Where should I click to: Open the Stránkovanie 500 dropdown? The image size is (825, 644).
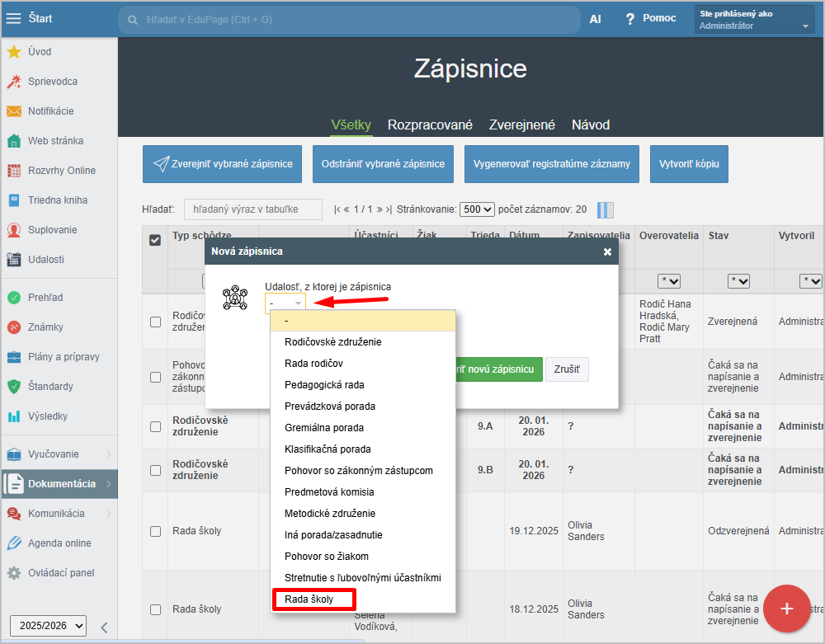(x=477, y=209)
